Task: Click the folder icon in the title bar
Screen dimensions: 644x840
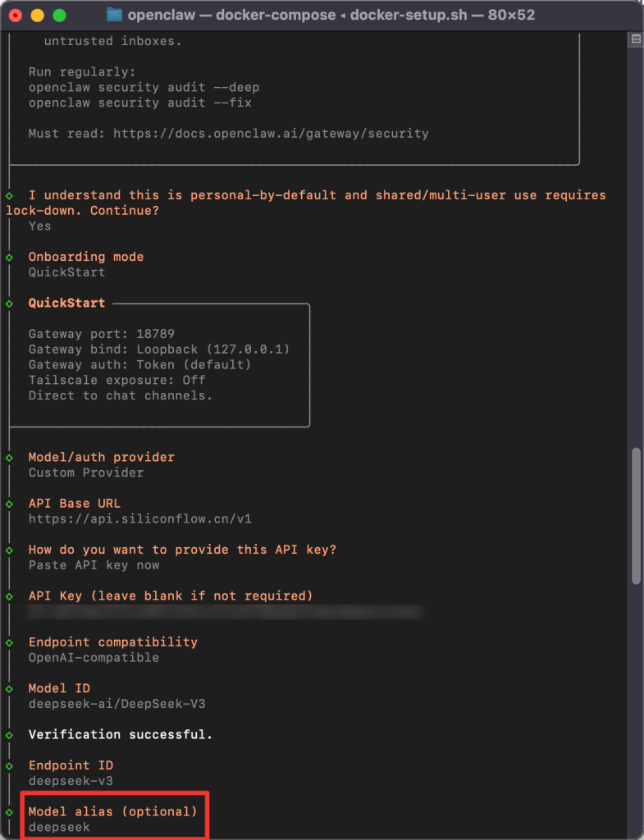Action: (114, 14)
